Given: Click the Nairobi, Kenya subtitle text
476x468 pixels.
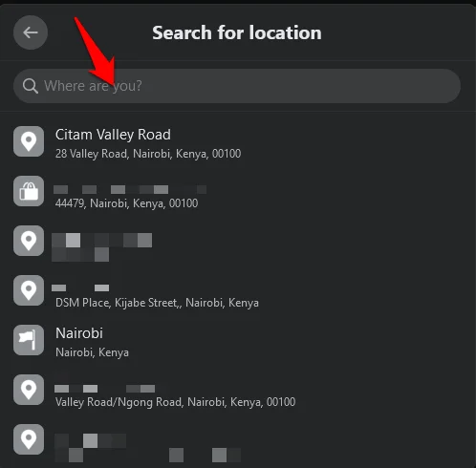Looking at the screenshot, I should pyautogui.click(x=92, y=352).
